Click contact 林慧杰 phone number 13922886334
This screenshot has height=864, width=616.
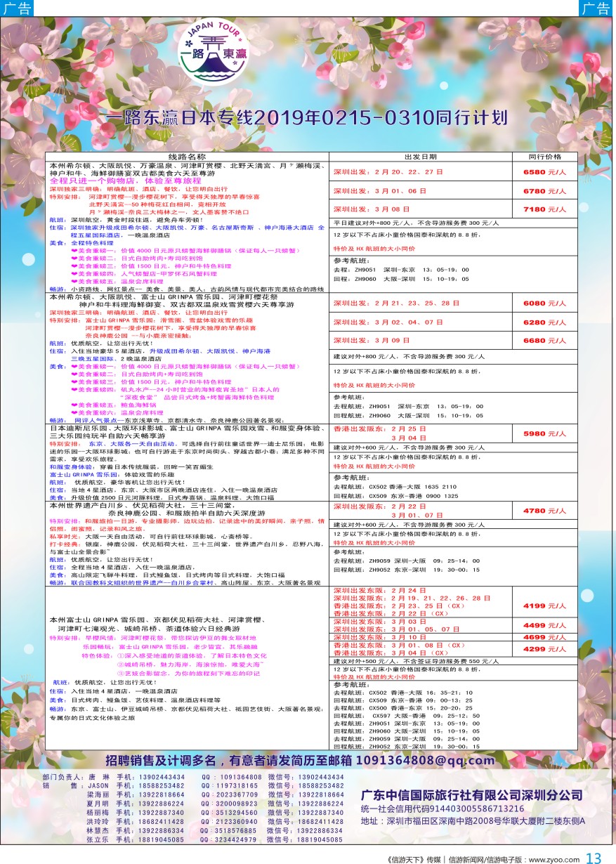pos(162,829)
